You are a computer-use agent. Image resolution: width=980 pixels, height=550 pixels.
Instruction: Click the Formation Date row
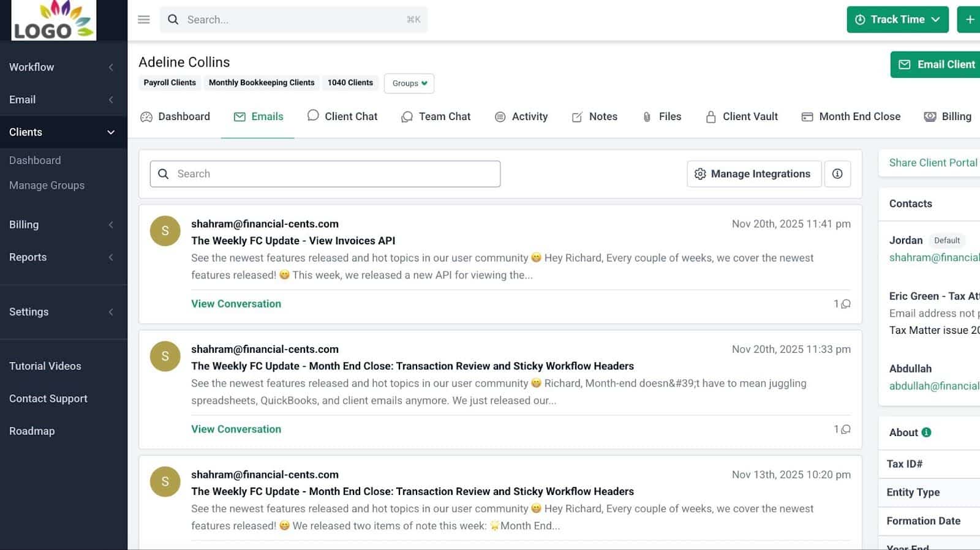[x=929, y=521]
